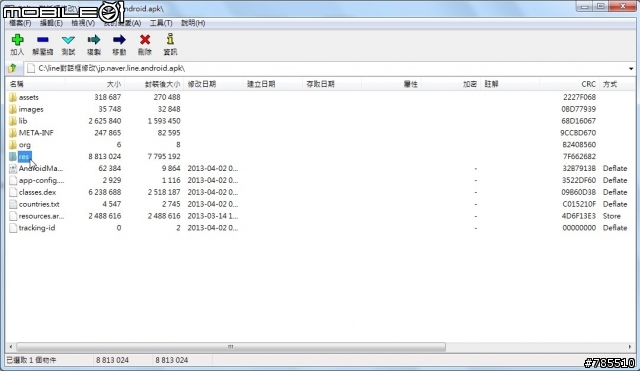The width and height of the screenshot is (640, 371).
Task: Select the assets folder icon
Action: click(13, 97)
